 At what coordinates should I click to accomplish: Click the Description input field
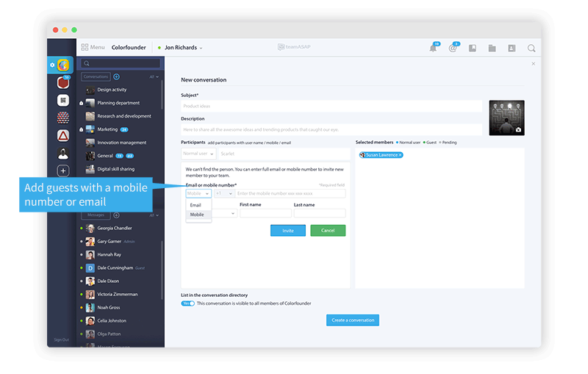(x=331, y=129)
